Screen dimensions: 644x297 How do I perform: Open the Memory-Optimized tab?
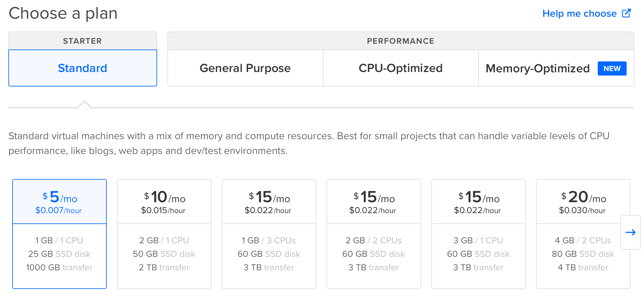tap(537, 68)
